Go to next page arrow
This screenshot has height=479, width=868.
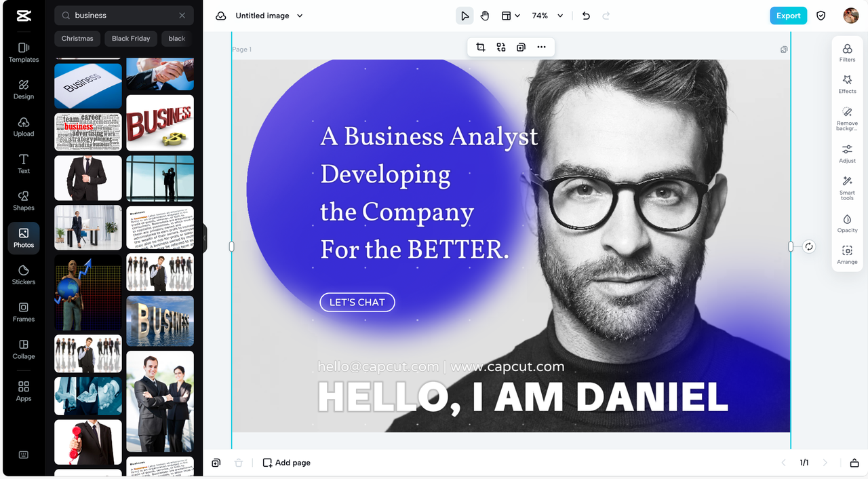click(x=825, y=463)
